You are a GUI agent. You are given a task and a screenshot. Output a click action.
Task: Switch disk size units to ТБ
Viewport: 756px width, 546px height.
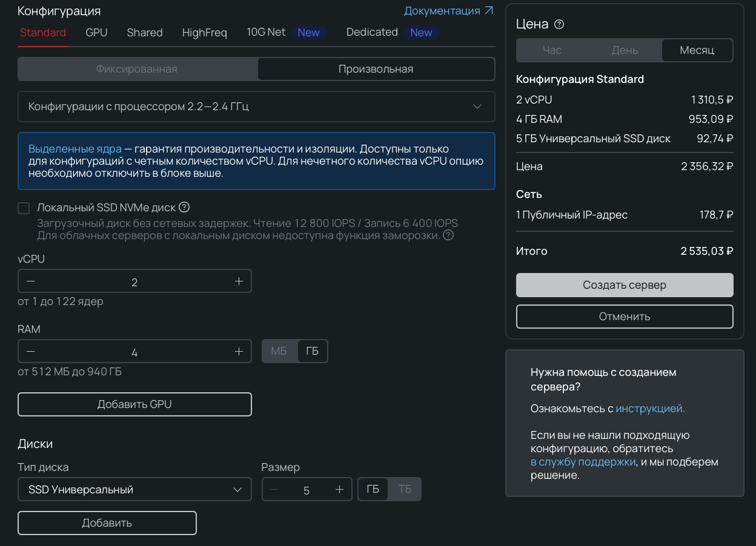405,489
